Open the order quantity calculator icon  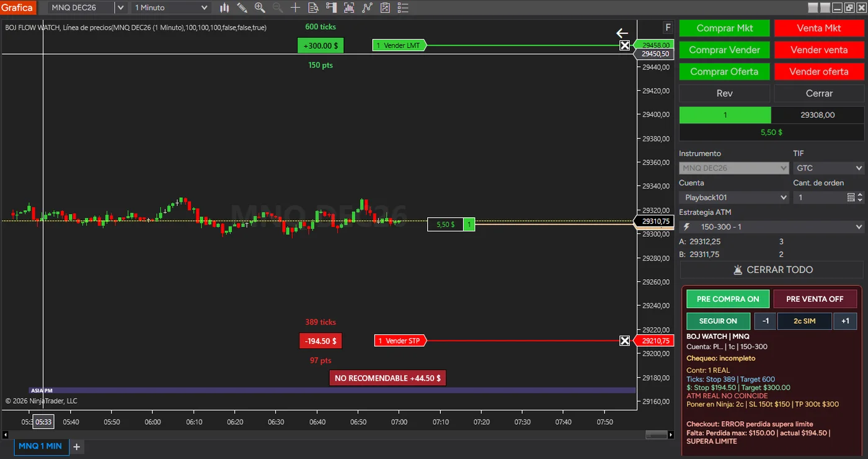(x=851, y=197)
